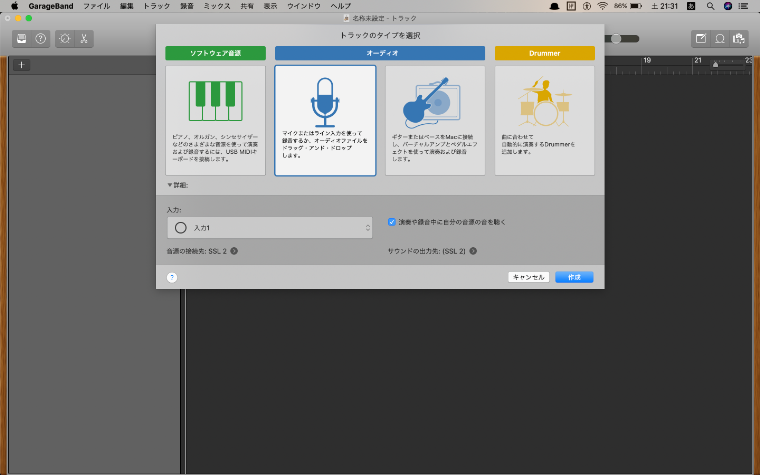Open the Quick Help question mark button
The width and height of the screenshot is (760, 475).
pos(41,39)
